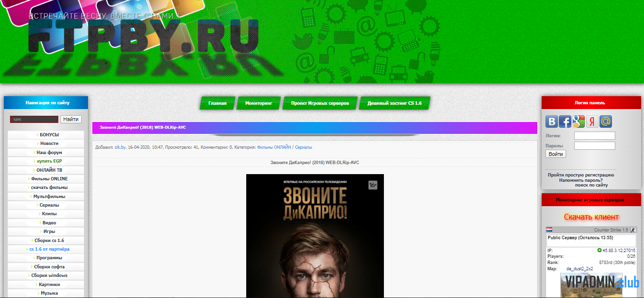This screenshot has height=298, width=644.
Task: Open Программы sidebar link
Action: click(x=46, y=258)
